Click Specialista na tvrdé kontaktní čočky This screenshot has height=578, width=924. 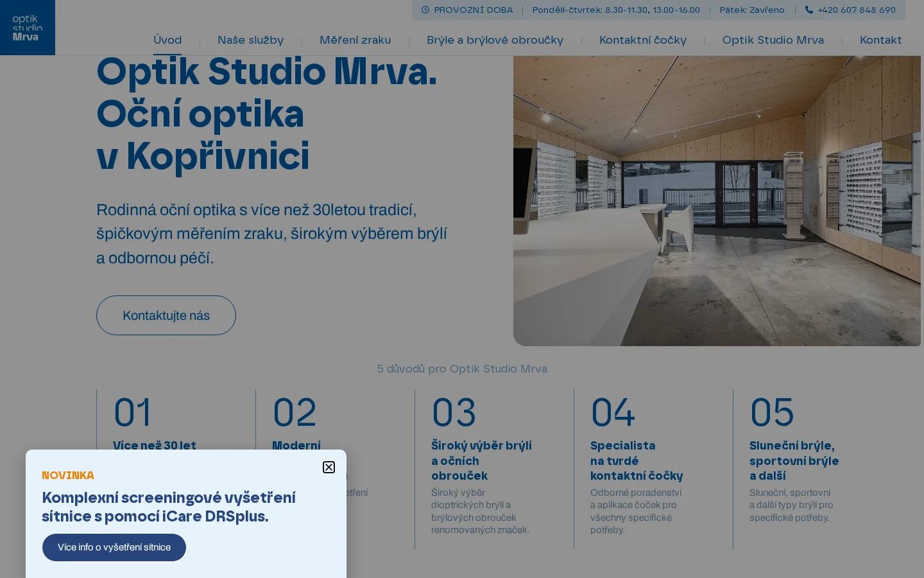[637, 460]
